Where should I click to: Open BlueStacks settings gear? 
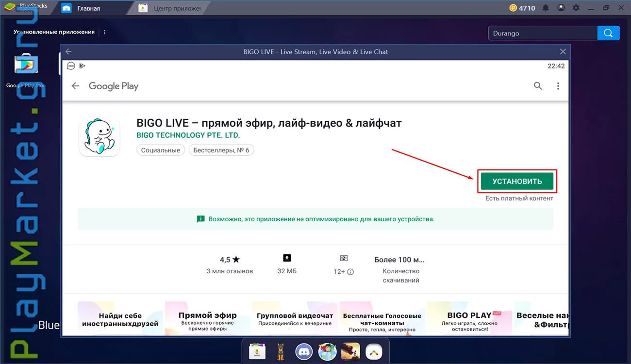(576, 8)
